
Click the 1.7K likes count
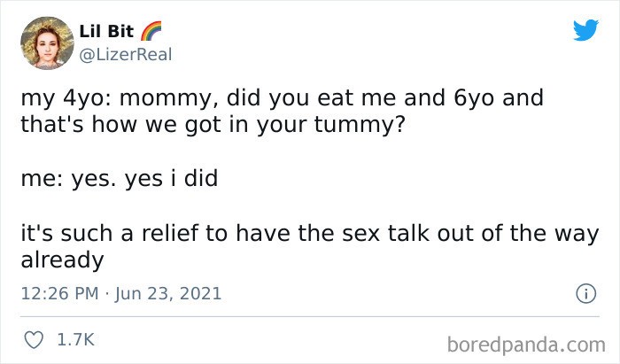point(76,340)
